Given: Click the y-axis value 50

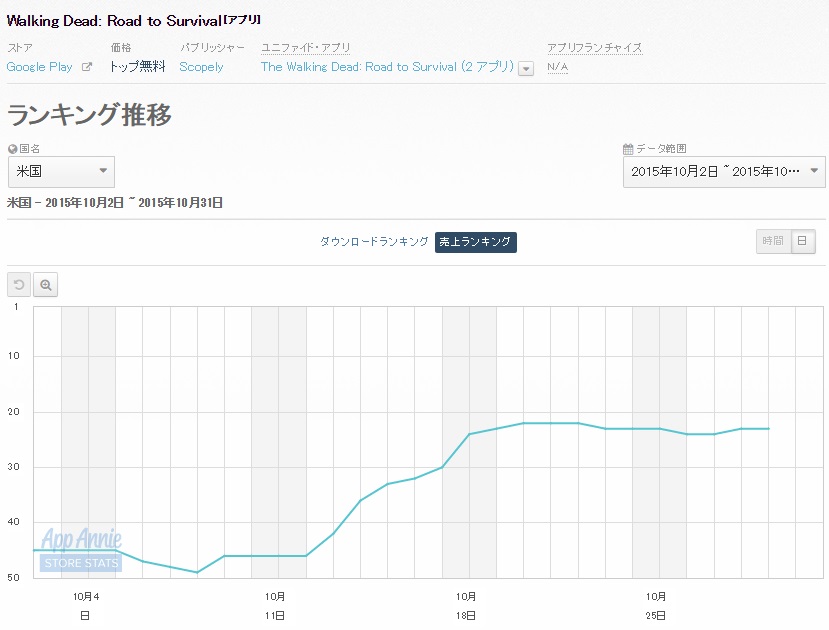Looking at the screenshot, I should tap(13, 577).
